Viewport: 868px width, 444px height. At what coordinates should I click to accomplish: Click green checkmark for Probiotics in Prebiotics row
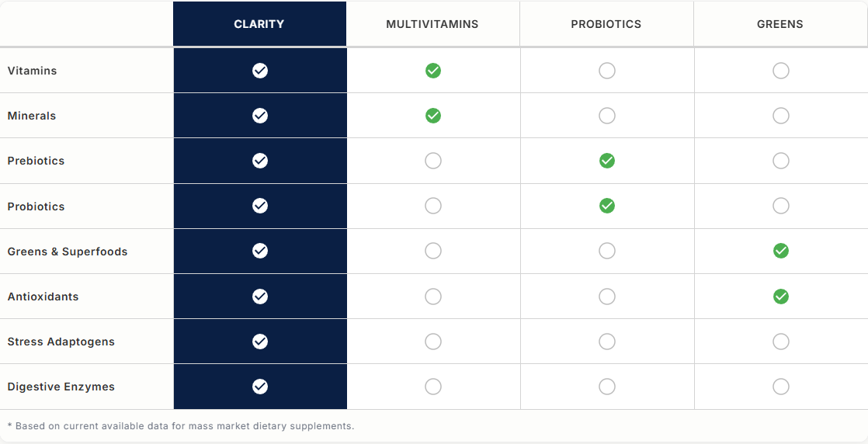pos(606,161)
